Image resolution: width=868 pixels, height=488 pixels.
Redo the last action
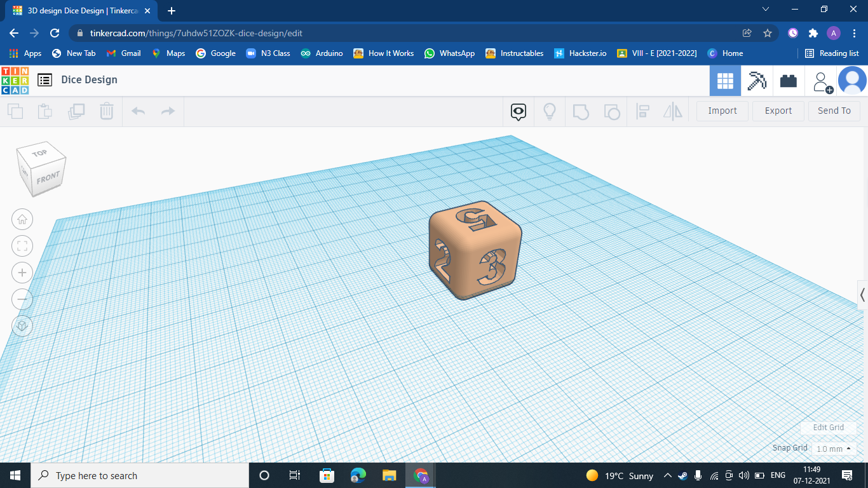click(x=168, y=112)
